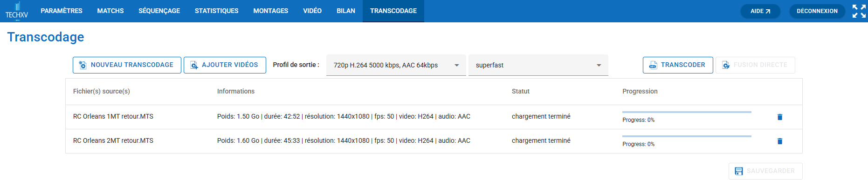Toggle fullscreen mode icon
Image resolution: width=868 pixels, height=180 pixels.
859,11
